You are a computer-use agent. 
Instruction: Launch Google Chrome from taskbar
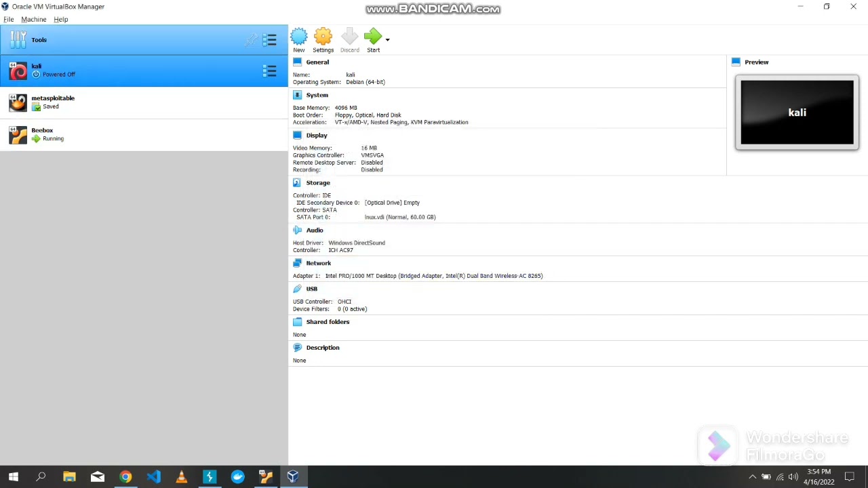(x=125, y=477)
